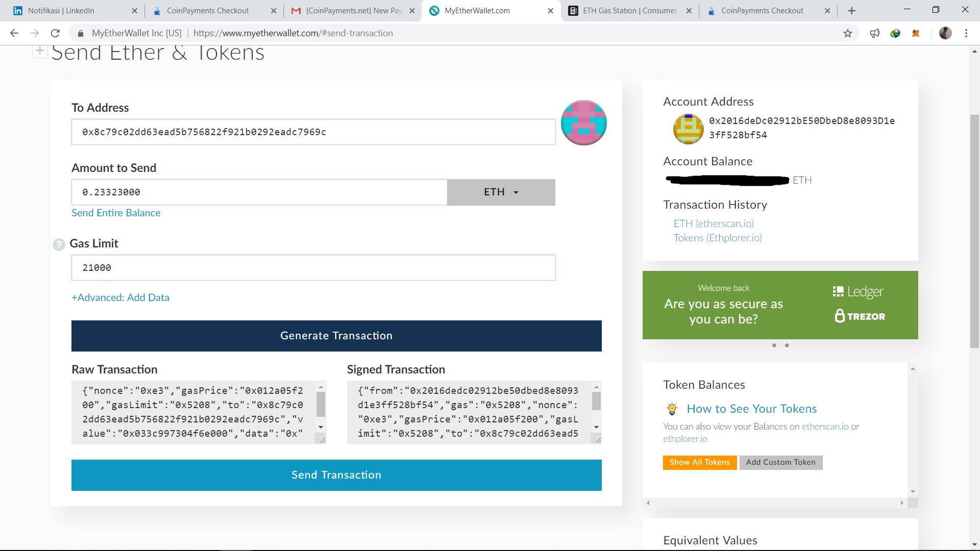Switch to the ETH Gas Station tab

tap(629, 11)
